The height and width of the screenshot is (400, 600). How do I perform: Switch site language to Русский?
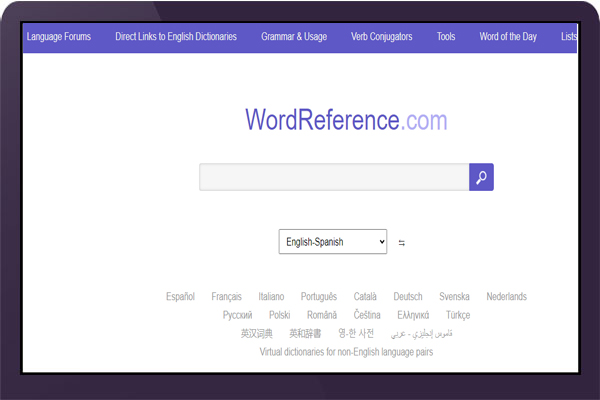[237, 315]
